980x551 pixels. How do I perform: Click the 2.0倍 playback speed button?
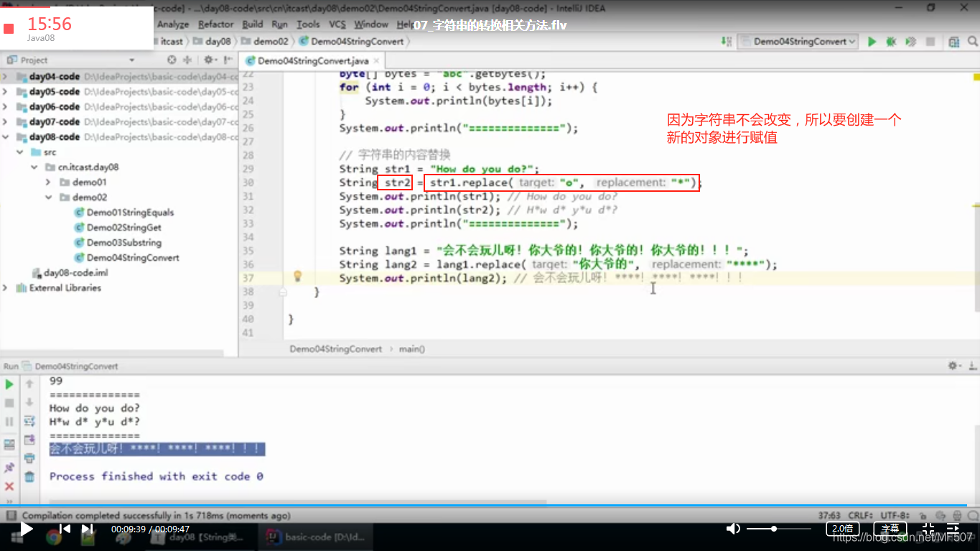(842, 529)
